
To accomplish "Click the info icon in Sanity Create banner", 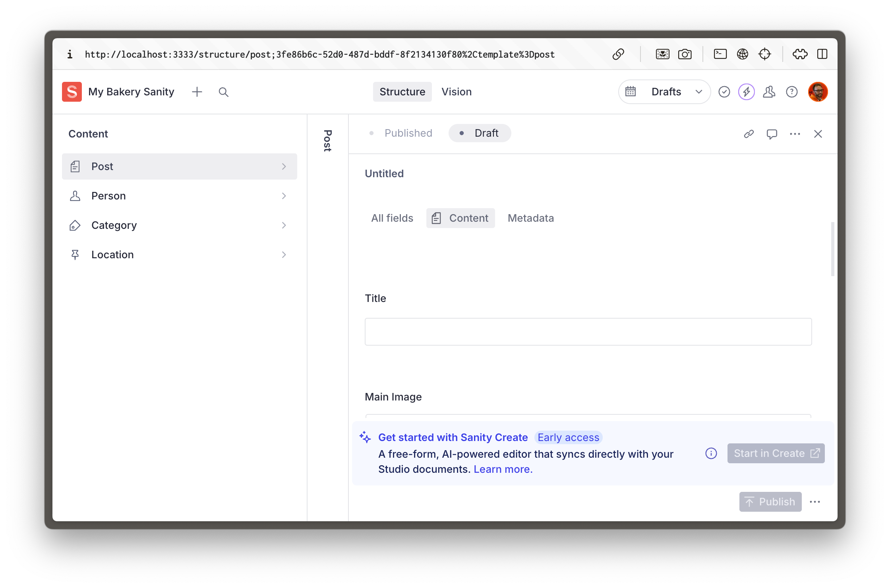I will click(x=711, y=453).
